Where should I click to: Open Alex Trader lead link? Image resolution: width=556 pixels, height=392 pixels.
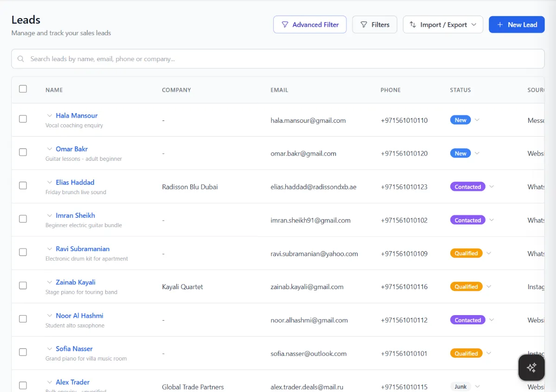click(x=73, y=382)
